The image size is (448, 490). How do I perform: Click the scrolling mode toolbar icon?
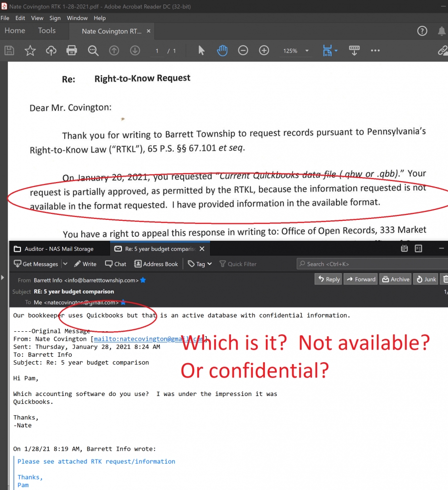point(354,50)
